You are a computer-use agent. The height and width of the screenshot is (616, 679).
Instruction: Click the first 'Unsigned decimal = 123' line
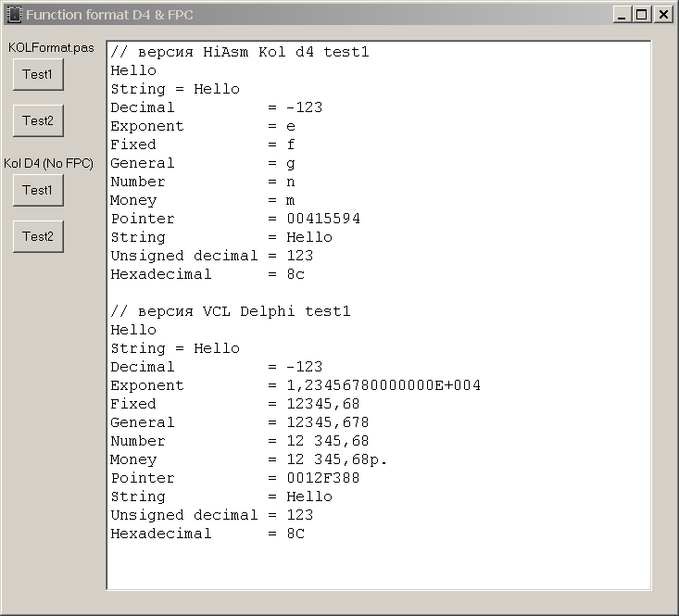click(212, 256)
